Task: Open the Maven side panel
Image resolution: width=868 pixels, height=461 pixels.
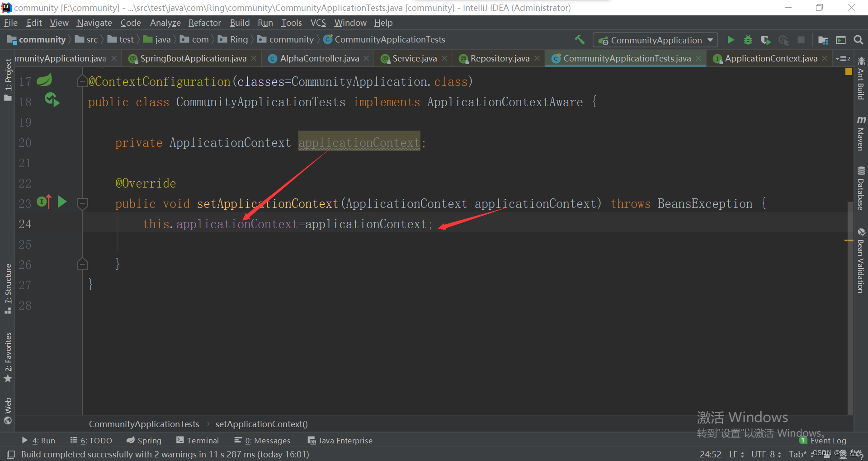Action: (861, 133)
